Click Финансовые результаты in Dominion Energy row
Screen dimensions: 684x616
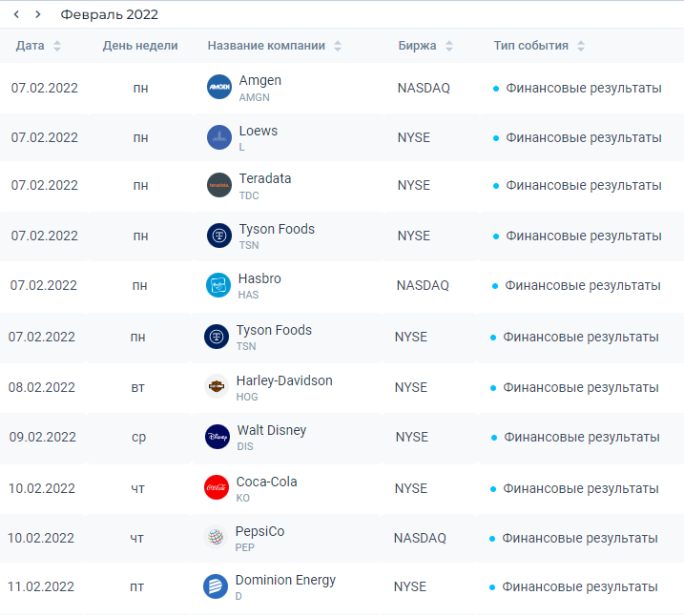click(580, 587)
